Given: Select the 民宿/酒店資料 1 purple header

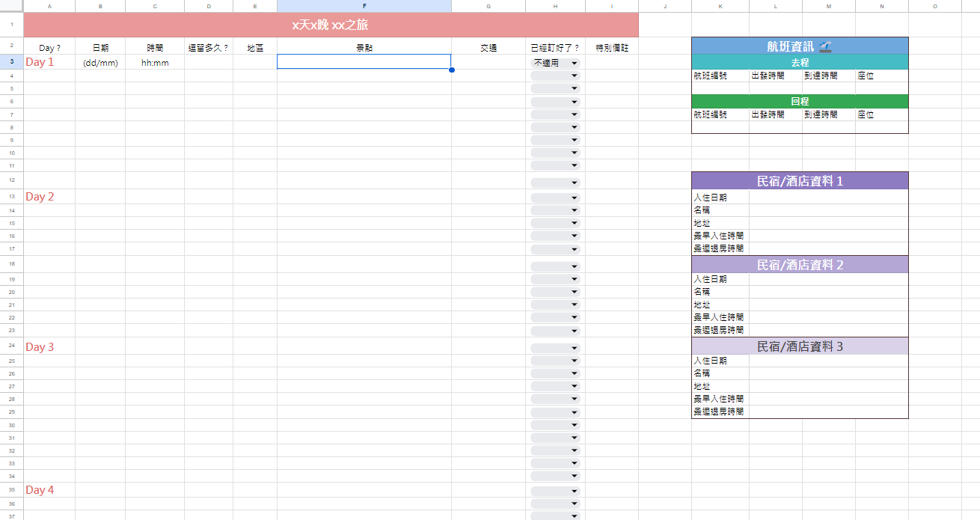Looking at the screenshot, I should [800, 181].
